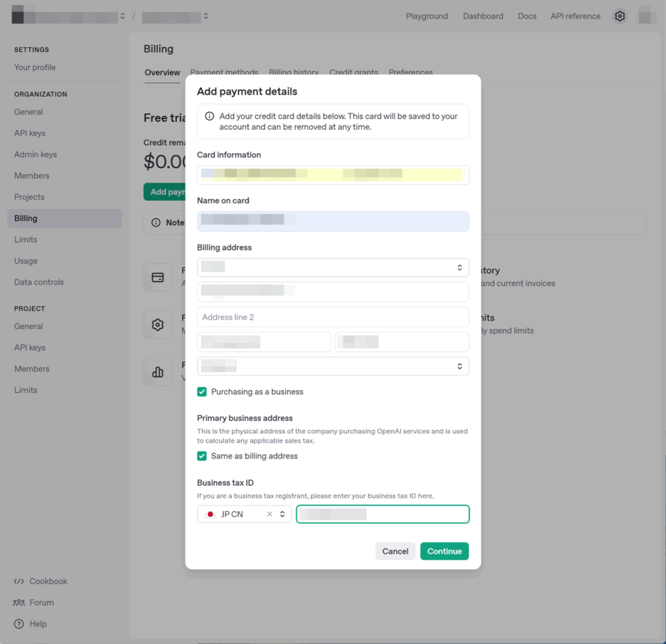
Task: Open the settings gear icon in the top bar
Action: tap(619, 16)
